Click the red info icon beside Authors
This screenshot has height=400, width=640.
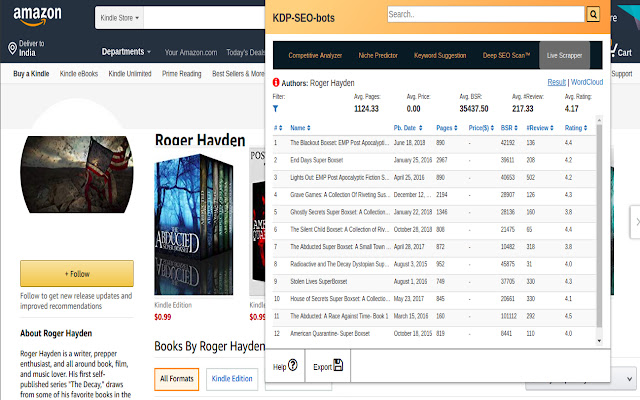point(276,82)
